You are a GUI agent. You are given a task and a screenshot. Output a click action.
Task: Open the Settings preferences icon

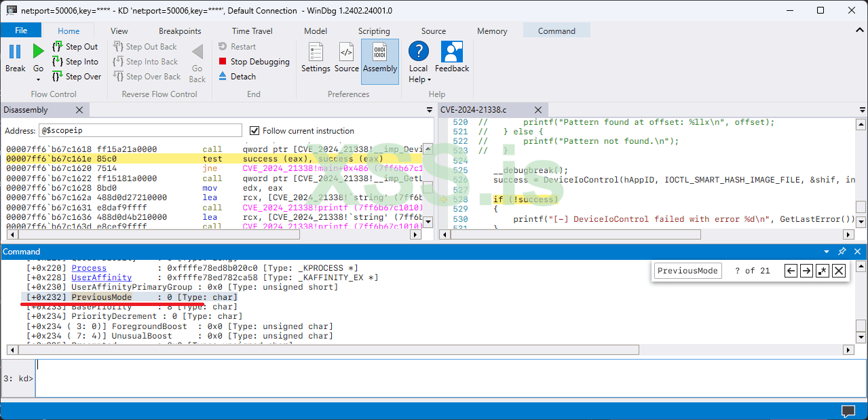(316, 52)
